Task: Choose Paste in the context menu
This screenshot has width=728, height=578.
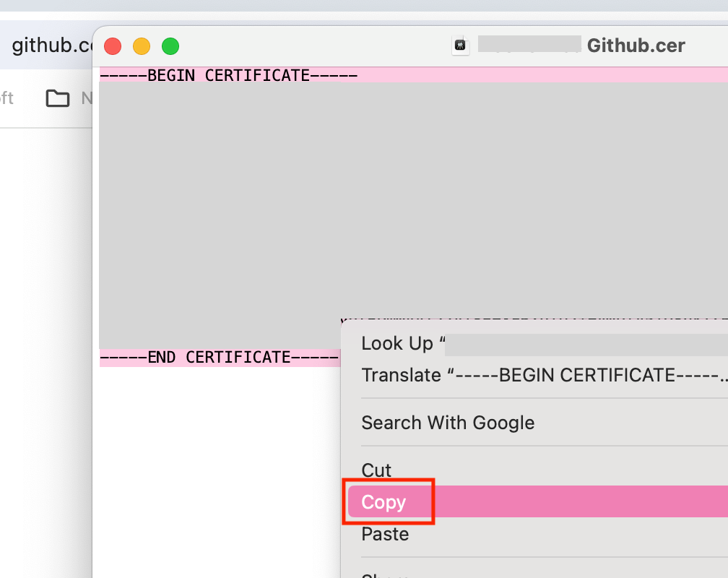Action: point(385,534)
